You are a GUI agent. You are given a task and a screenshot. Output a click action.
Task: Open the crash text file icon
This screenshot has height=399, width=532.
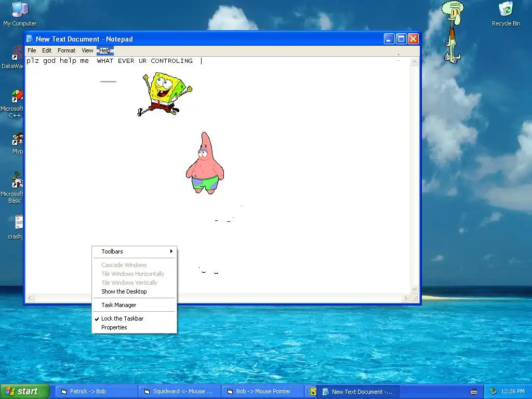(16, 227)
